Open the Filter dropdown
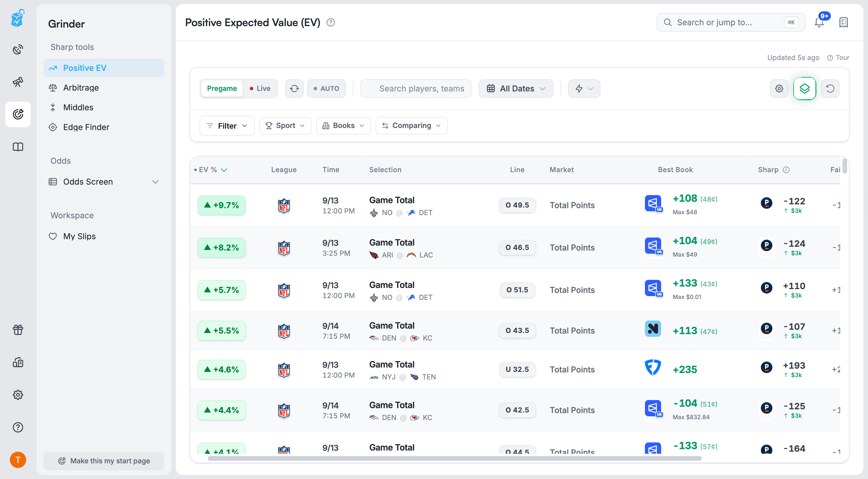This screenshot has height=479, width=868. 227,126
